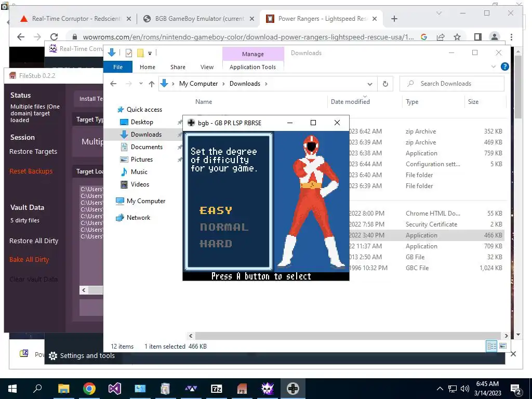Click the Search Downloads field
This screenshot has width=532, height=399.
[452, 84]
